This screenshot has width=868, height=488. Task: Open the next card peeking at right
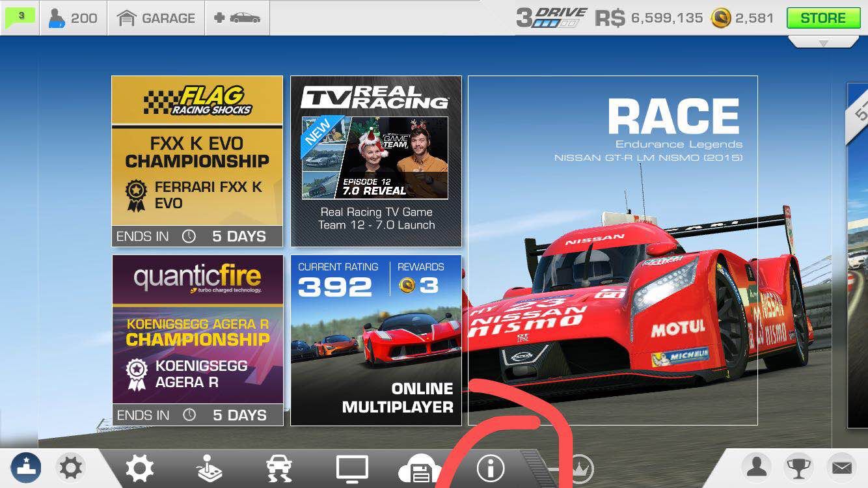click(858, 254)
